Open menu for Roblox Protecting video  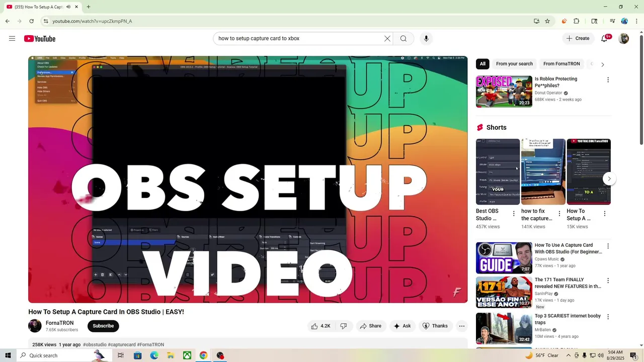pyautogui.click(x=608, y=80)
